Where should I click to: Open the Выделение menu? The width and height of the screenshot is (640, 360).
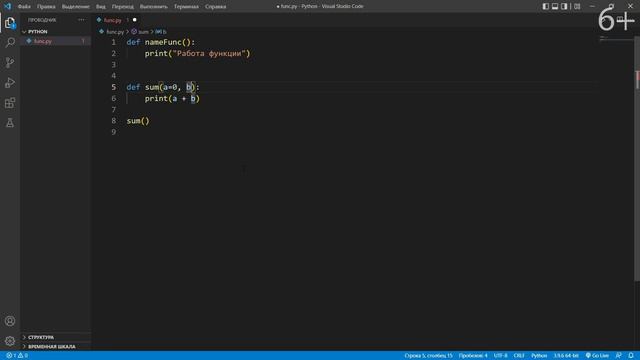(76, 7)
